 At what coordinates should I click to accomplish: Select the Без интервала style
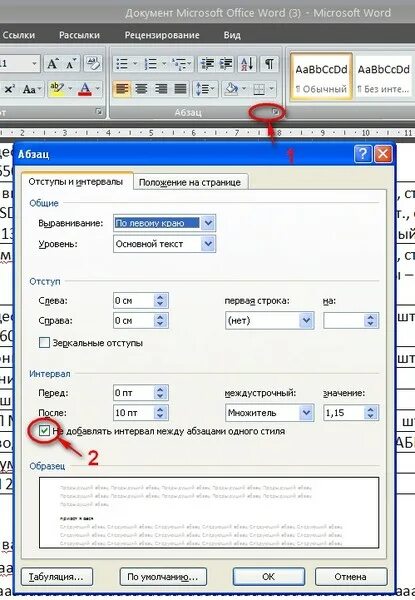point(384,77)
